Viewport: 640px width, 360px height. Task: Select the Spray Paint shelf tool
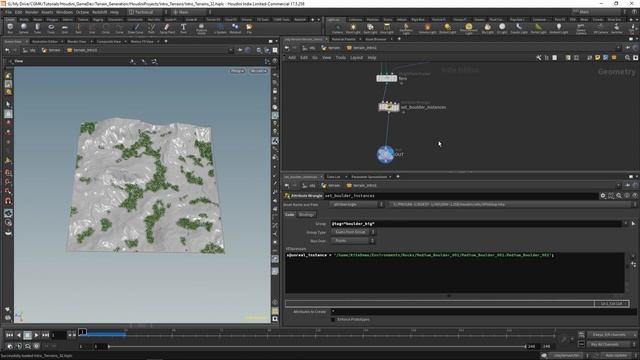click(x=167, y=28)
